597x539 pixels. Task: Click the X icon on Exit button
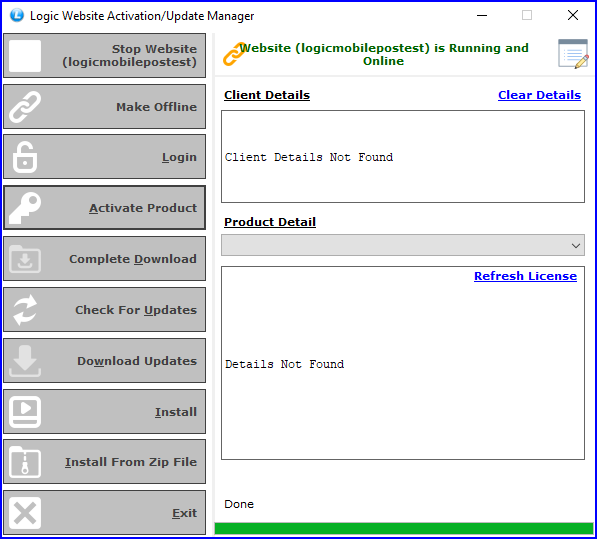click(x=25, y=513)
